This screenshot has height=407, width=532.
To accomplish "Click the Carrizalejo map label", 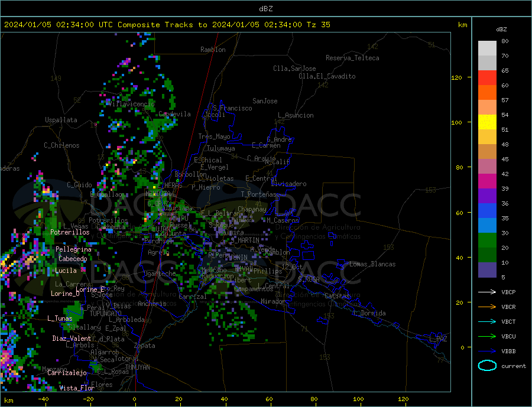I will tap(67, 373).
